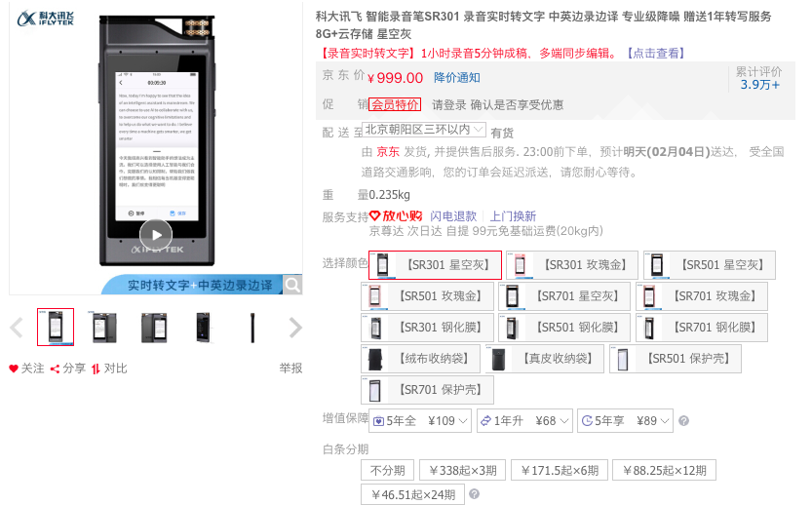This screenshot has height=505, width=812.
Task: Select 不分期 installment option
Action: click(x=387, y=470)
